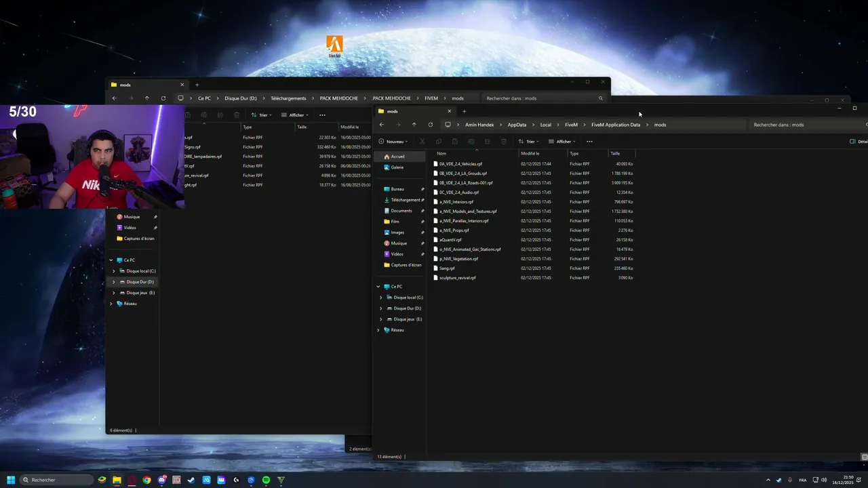Screen dimensions: 868x488
Task: Select FiveM Application Data breadcrumb
Action: tap(616, 125)
